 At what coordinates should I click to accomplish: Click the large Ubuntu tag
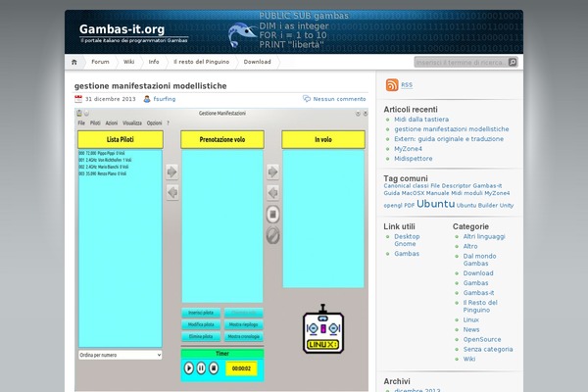[x=435, y=204]
